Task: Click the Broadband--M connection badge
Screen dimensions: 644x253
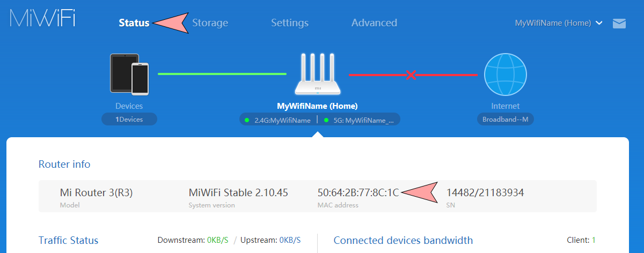Action: [505, 119]
